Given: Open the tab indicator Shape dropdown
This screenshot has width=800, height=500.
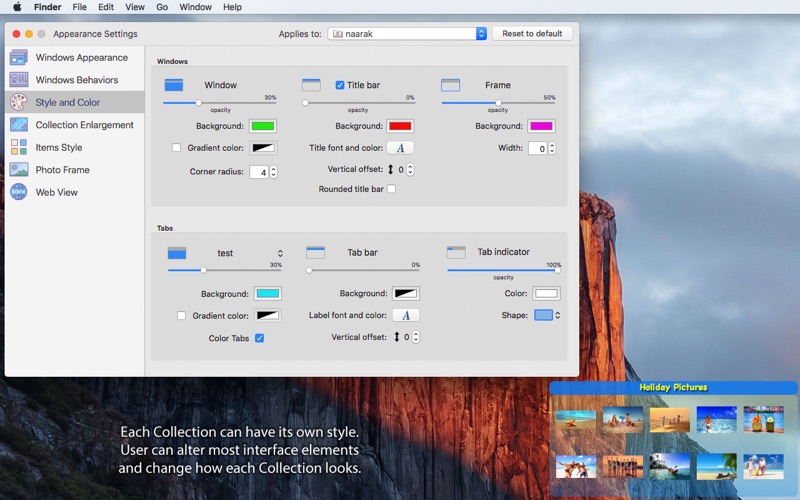Looking at the screenshot, I should (x=547, y=315).
